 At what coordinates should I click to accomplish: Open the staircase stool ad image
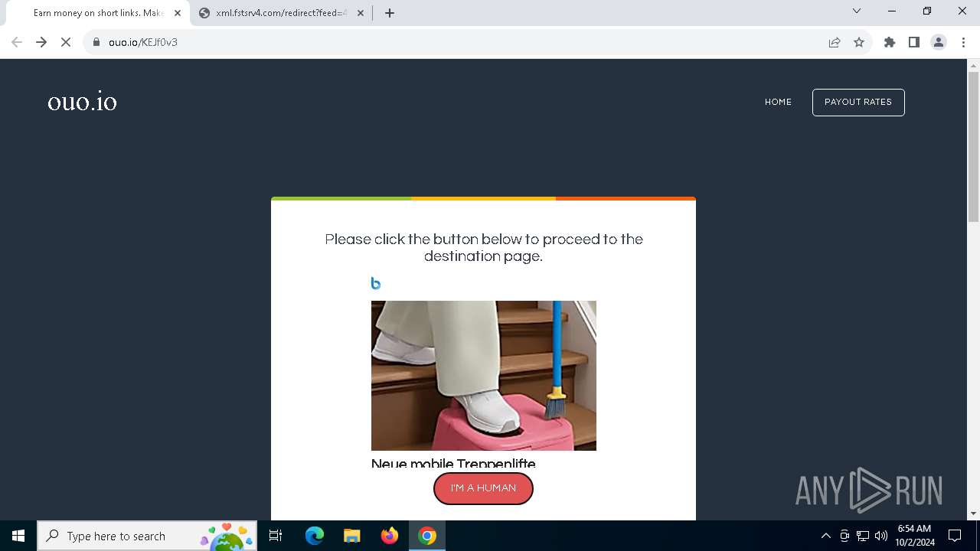click(484, 376)
